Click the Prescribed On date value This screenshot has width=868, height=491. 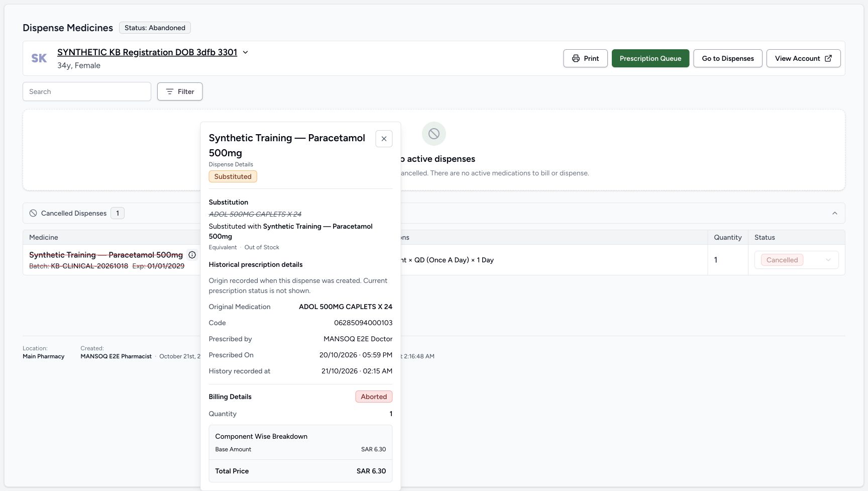tap(356, 355)
